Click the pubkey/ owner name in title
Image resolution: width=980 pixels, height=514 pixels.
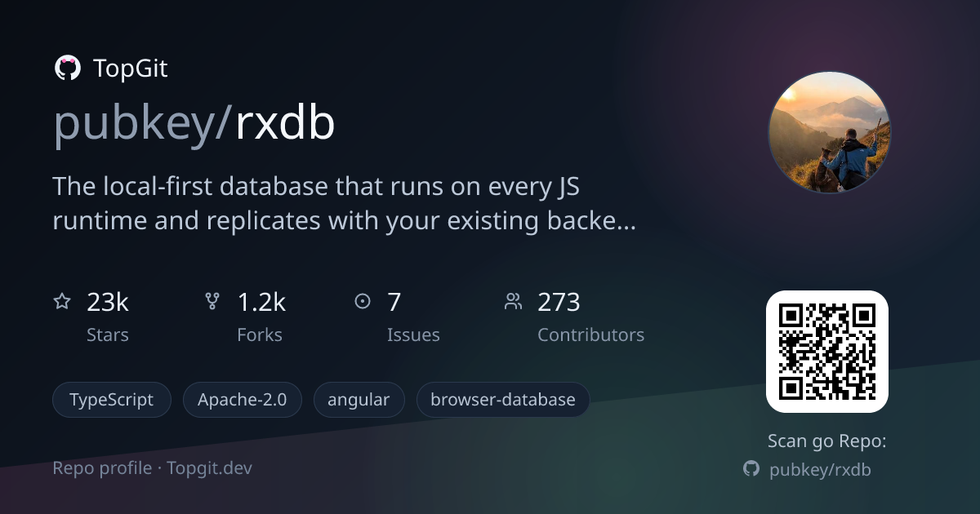click(144, 124)
